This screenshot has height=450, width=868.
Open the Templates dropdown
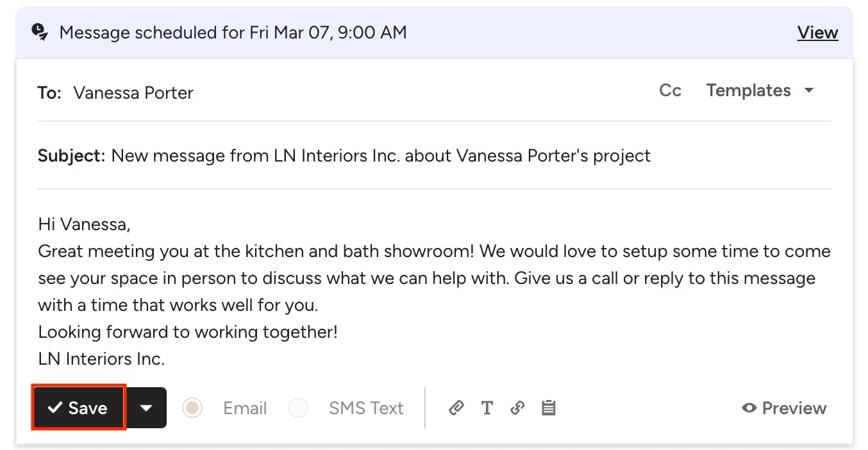tap(760, 90)
